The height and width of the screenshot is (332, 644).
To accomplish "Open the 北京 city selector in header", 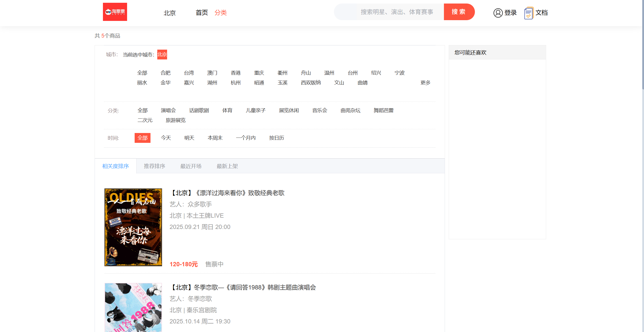I will (x=169, y=13).
